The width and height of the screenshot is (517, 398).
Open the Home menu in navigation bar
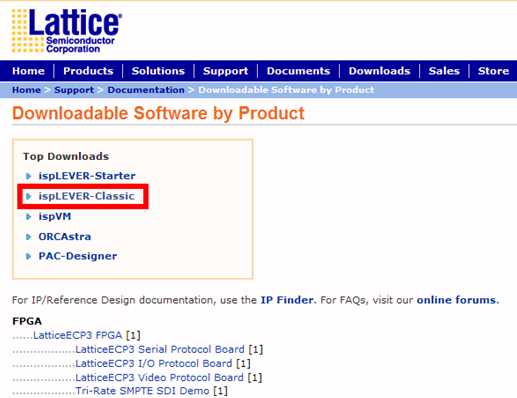pyautogui.click(x=28, y=71)
